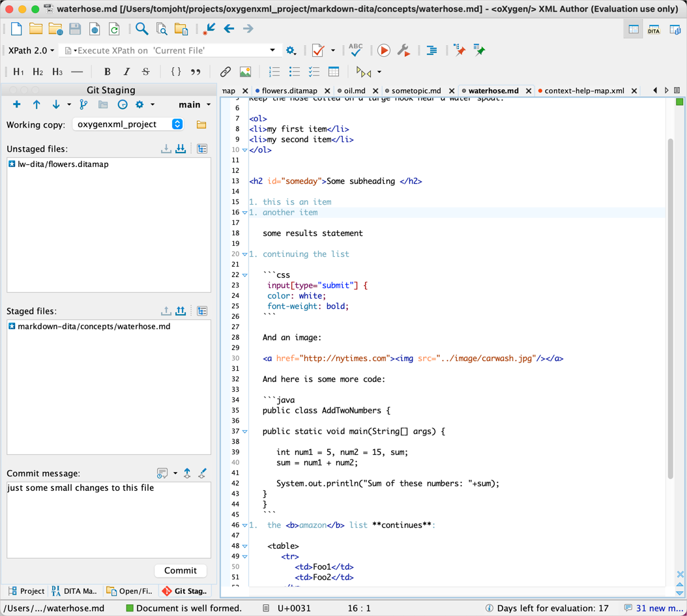
Task: Toggle italic formatting
Action: click(126, 72)
